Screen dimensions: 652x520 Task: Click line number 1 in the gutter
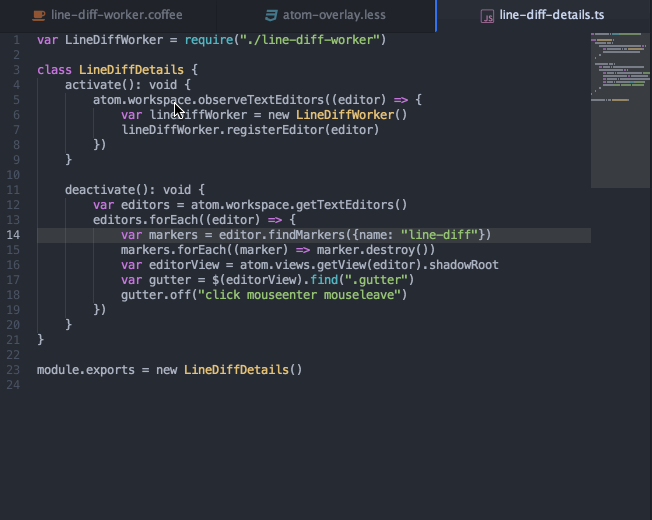16,40
